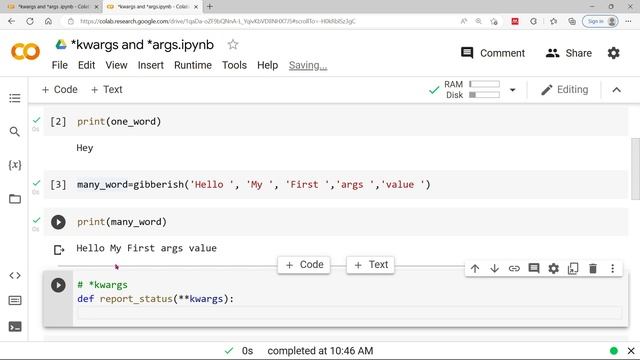View the Disk usage bar
The width and height of the screenshot is (640, 360).
(x=484, y=95)
